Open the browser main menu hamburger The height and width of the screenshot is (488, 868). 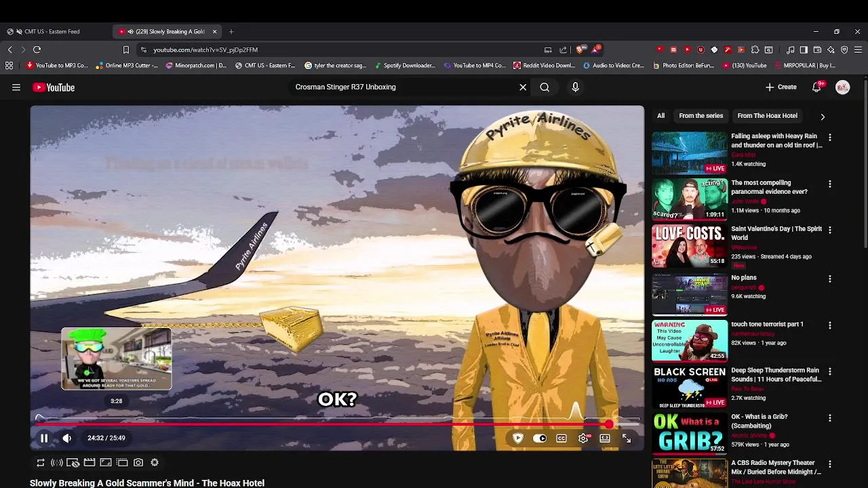point(858,49)
